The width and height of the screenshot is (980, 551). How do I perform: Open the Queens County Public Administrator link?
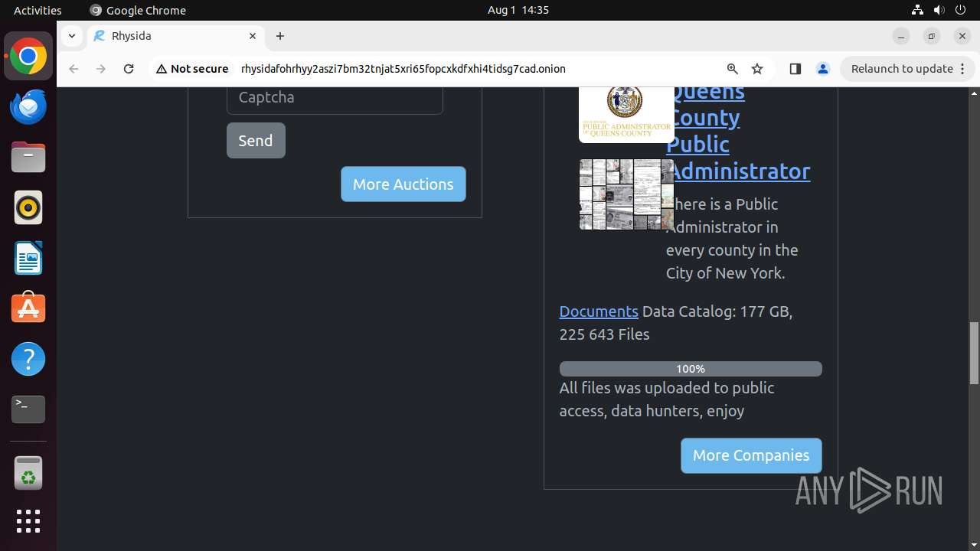[x=738, y=132]
